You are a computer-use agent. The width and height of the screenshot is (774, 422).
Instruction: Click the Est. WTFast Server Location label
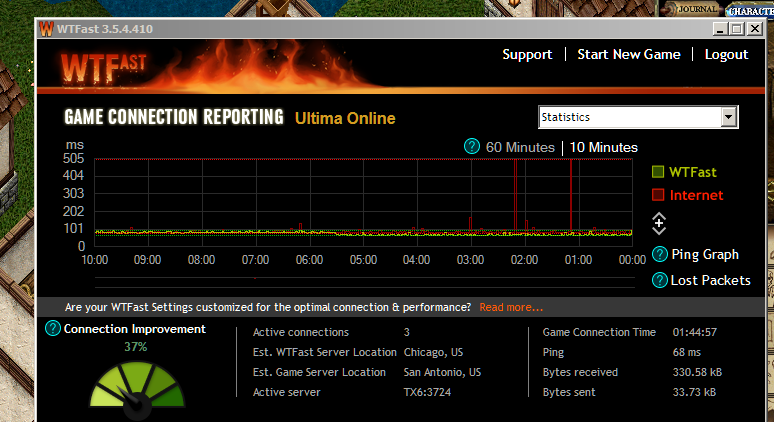325,352
